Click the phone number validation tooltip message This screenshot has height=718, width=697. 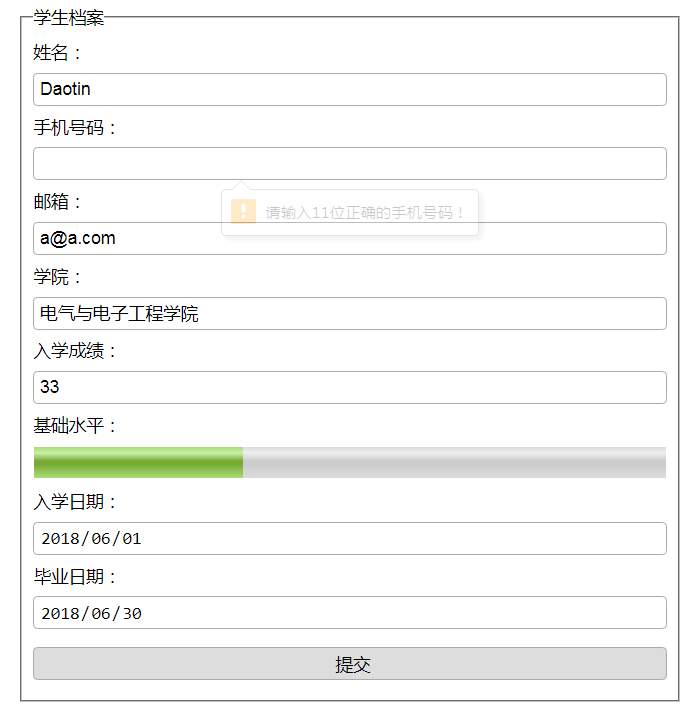365,212
